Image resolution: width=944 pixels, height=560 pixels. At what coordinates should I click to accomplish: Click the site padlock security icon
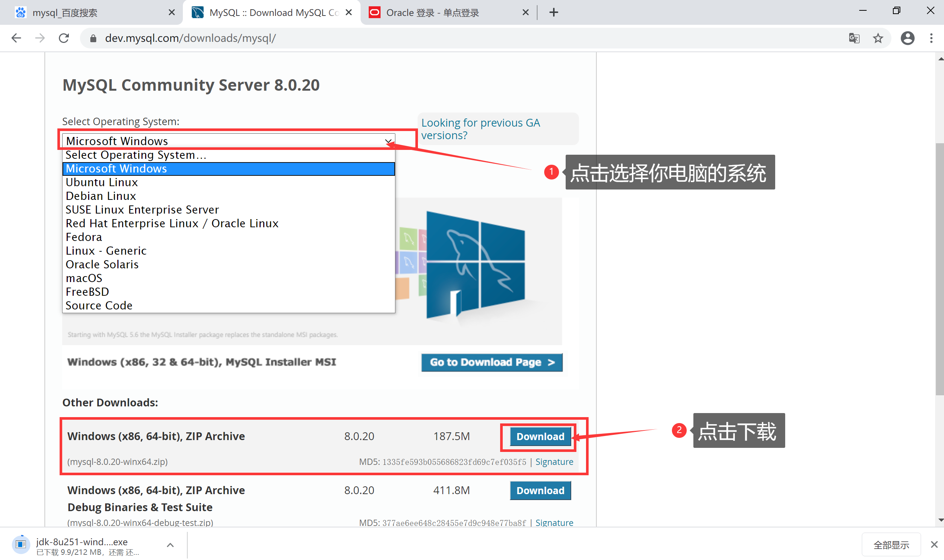(93, 38)
